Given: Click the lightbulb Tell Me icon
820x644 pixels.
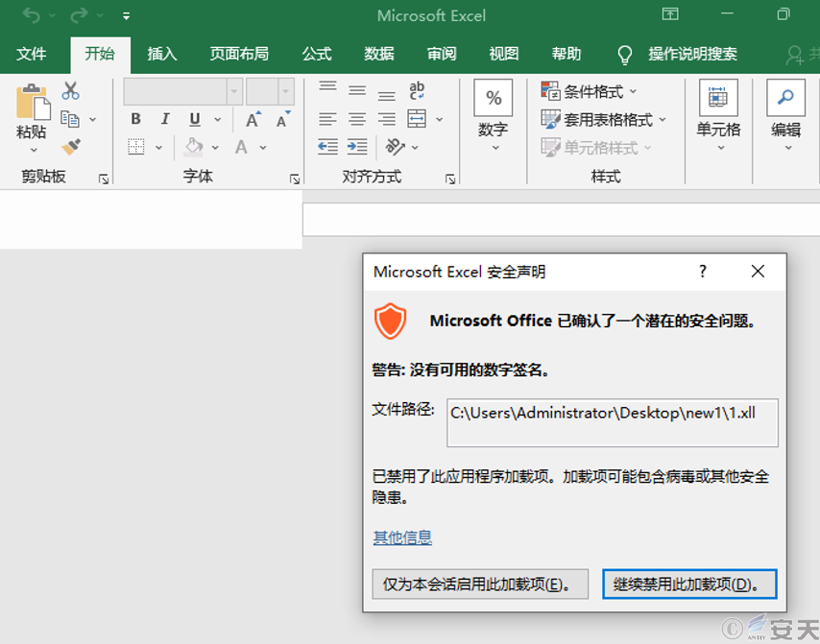Looking at the screenshot, I should [625, 55].
